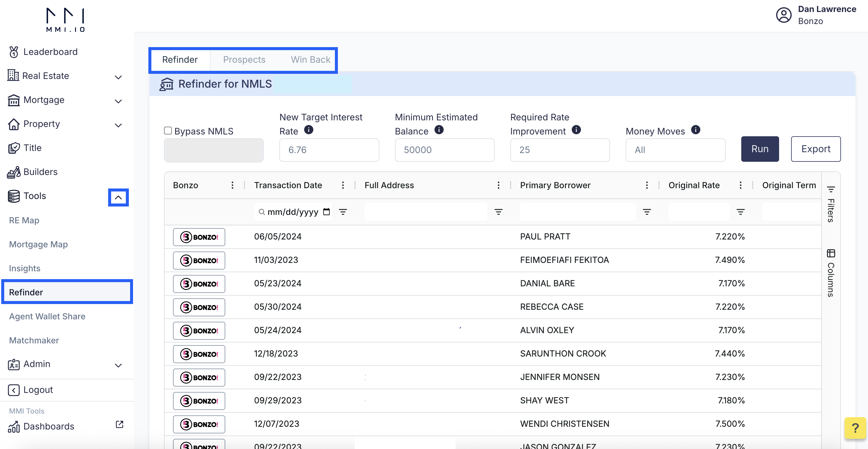Open Full Address filter options
This screenshot has width=868, height=449.
(499, 212)
